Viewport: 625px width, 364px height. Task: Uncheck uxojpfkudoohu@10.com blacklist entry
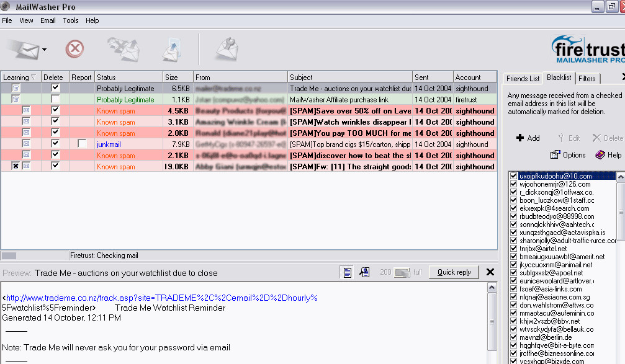[513, 176]
